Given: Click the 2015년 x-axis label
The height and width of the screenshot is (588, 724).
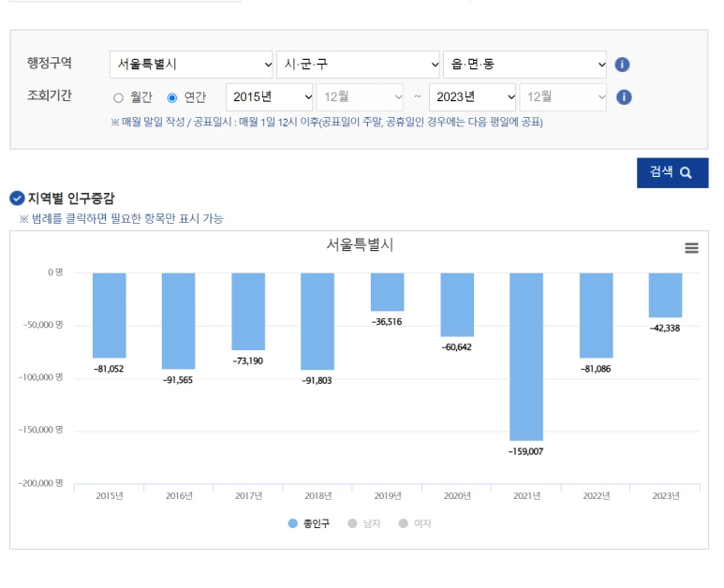Looking at the screenshot, I should pyautogui.click(x=110, y=495).
